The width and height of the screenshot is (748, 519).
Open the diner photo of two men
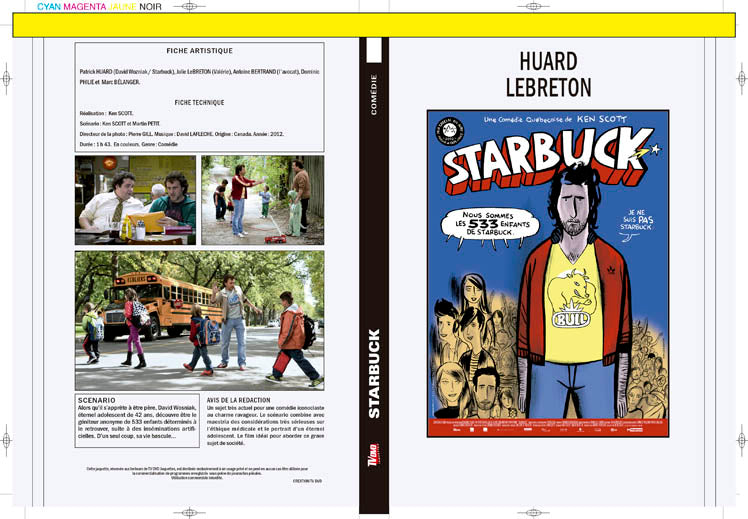click(135, 200)
